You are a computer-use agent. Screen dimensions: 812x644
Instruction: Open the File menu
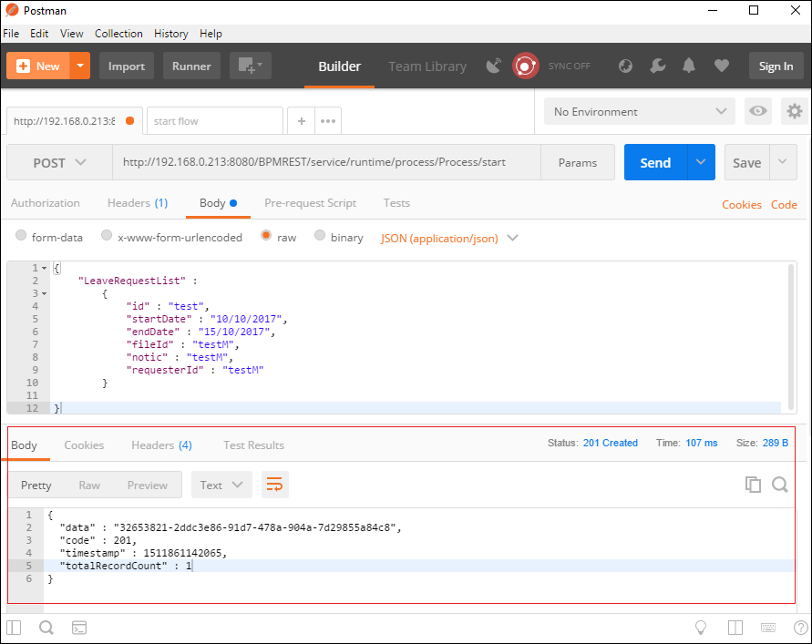pyautogui.click(x=11, y=34)
